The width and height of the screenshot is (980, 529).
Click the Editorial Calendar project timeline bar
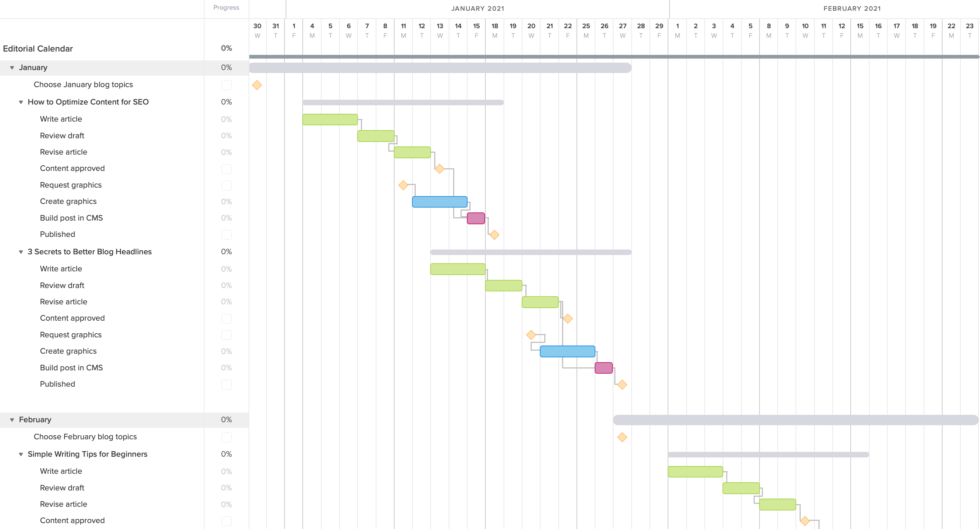coord(614,57)
